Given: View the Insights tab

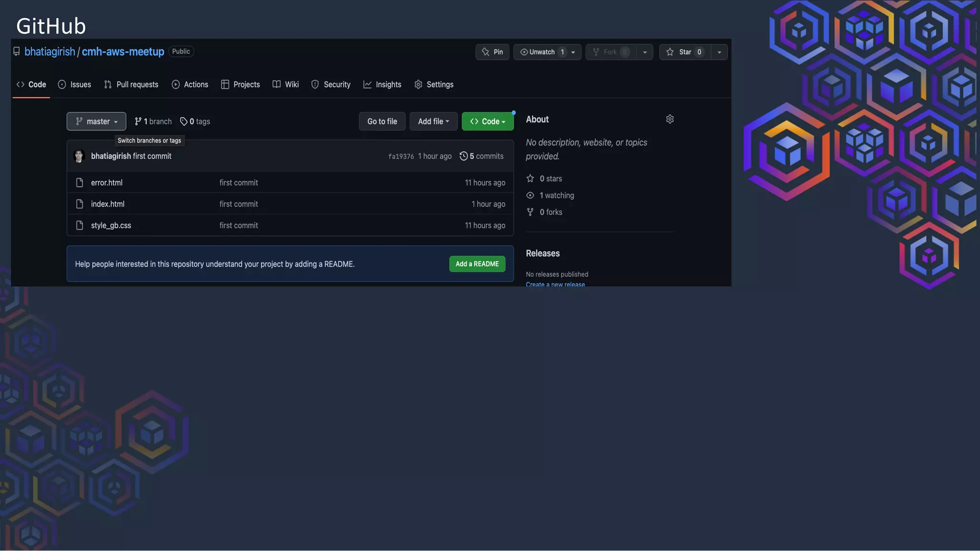Looking at the screenshot, I should (x=382, y=85).
